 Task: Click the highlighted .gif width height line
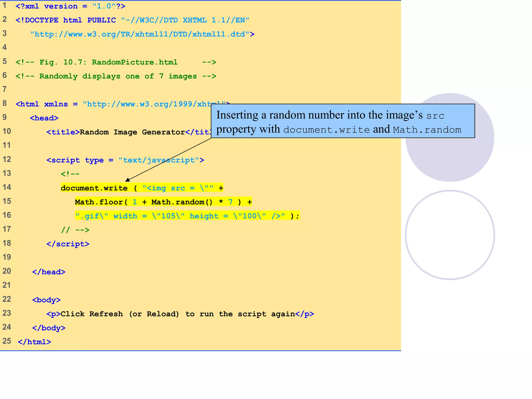tap(187, 216)
